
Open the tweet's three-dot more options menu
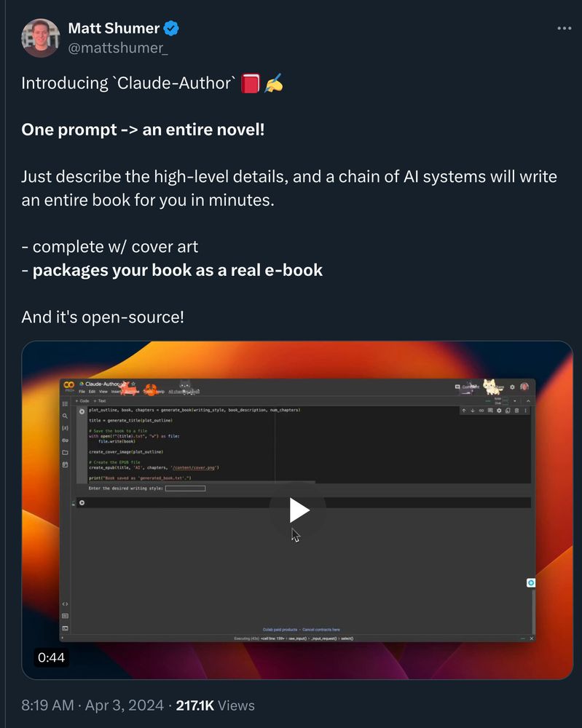tap(564, 28)
